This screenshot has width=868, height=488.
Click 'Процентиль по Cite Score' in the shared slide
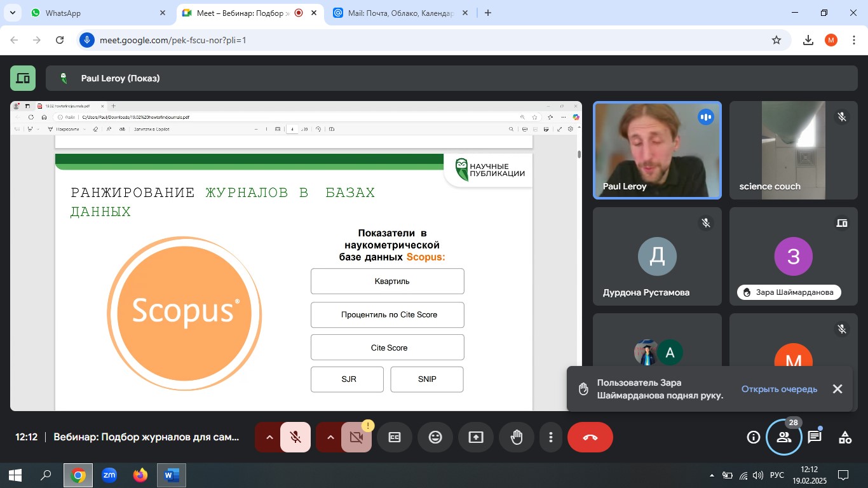point(388,315)
